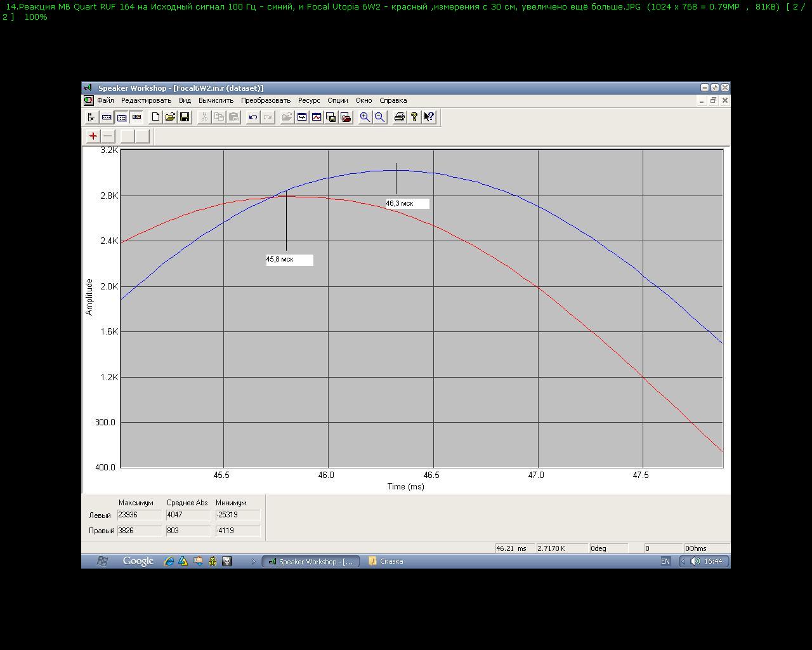This screenshot has height=650, width=812.
Task: Click the What's This help pointer icon
Action: (429, 117)
